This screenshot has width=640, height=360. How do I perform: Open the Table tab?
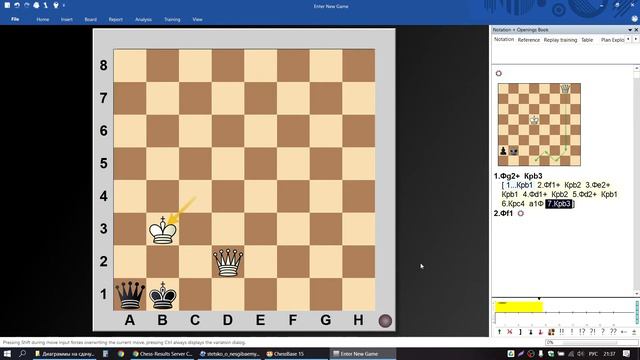tap(587, 40)
